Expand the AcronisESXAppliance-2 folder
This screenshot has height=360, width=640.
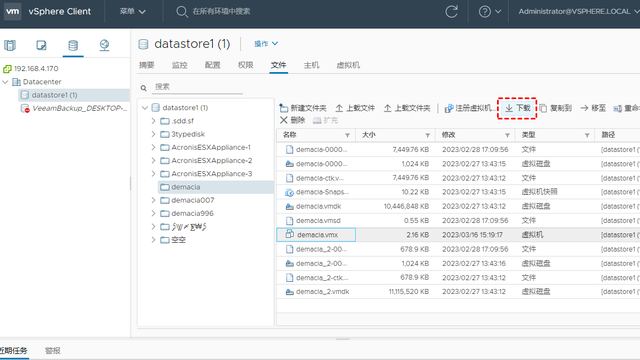pos(153,160)
